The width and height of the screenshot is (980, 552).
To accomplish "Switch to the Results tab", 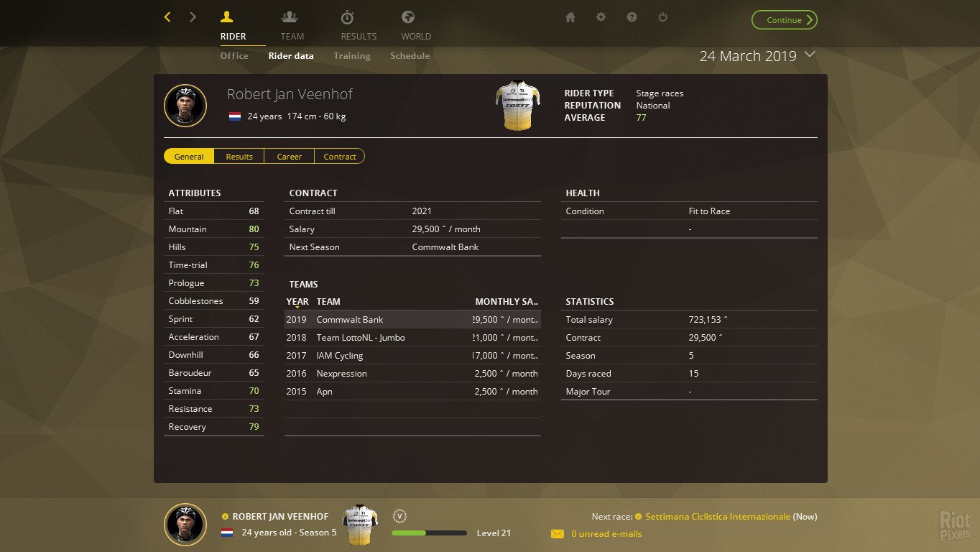I will coord(239,156).
